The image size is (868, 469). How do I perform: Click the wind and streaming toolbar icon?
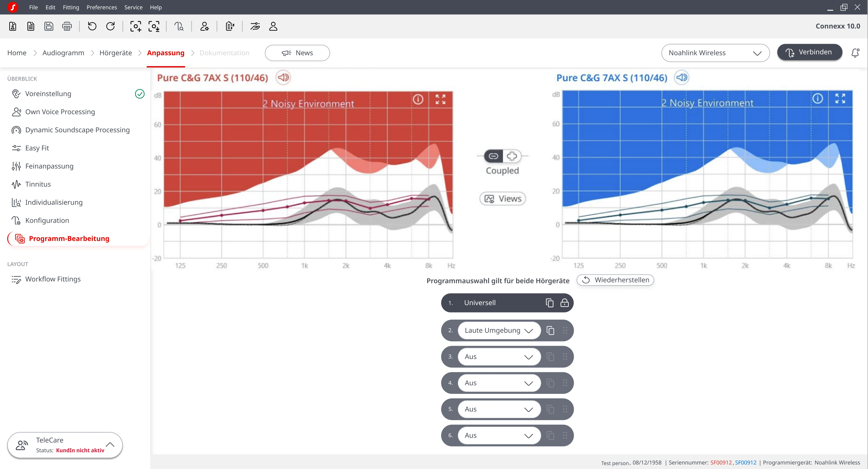pos(255,26)
